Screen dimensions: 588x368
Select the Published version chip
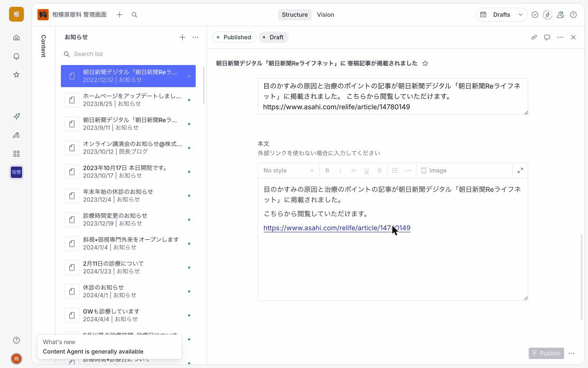pyautogui.click(x=234, y=37)
